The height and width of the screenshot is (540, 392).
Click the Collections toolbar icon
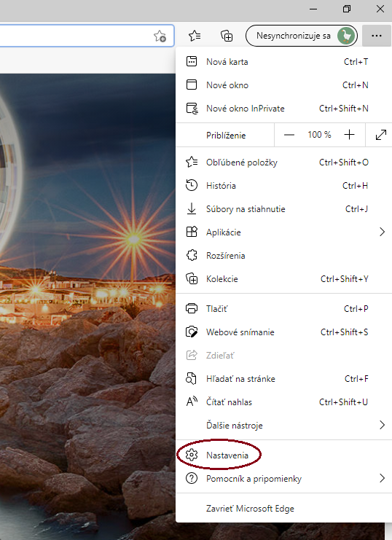coord(227,36)
